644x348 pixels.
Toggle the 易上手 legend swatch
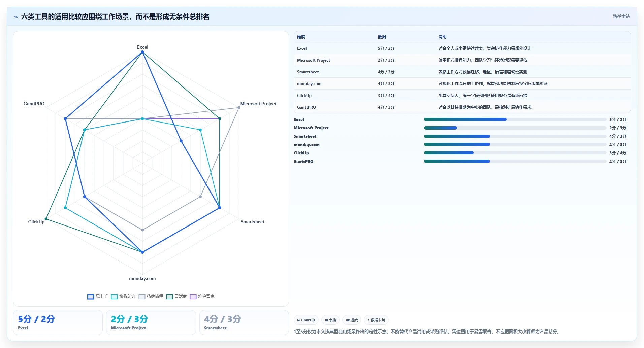tap(91, 297)
